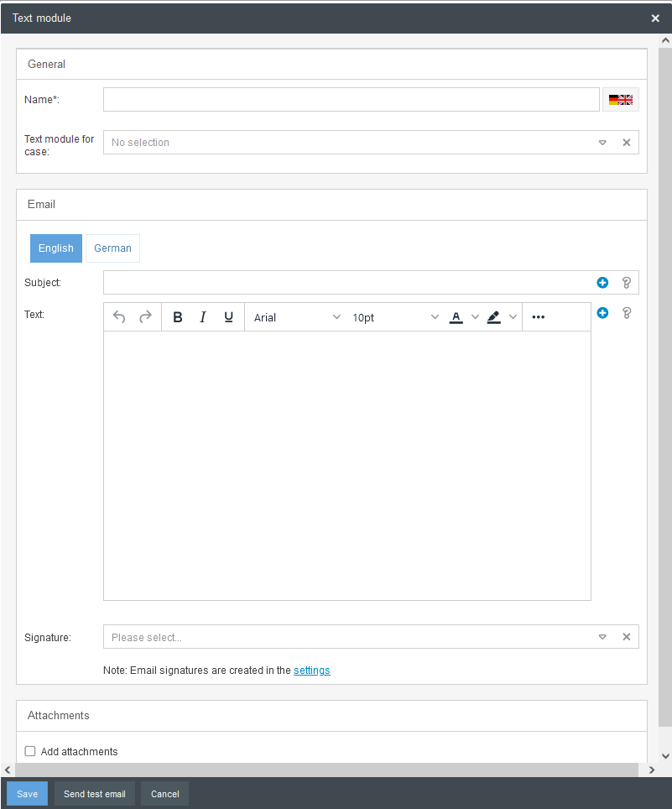Click the help question mark beside Subject
The height and width of the screenshot is (809, 672).
coord(626,283)
